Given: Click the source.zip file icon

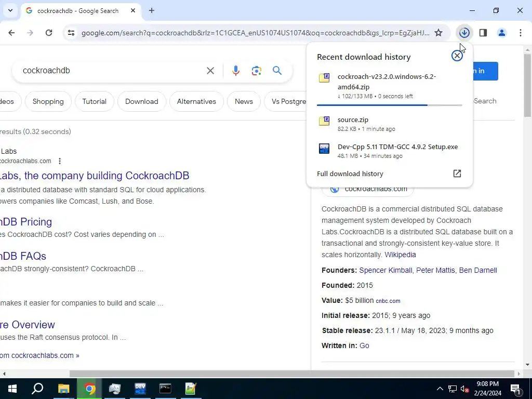Looking at the screenshot, I should pyautogui.click(x=324, y=121).
